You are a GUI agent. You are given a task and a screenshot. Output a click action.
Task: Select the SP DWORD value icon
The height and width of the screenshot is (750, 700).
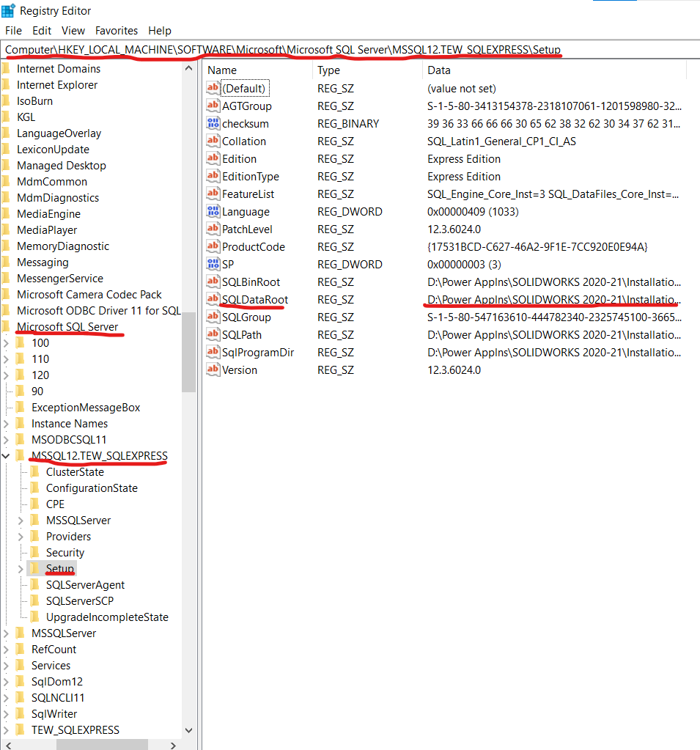click(x=213, y=264)
